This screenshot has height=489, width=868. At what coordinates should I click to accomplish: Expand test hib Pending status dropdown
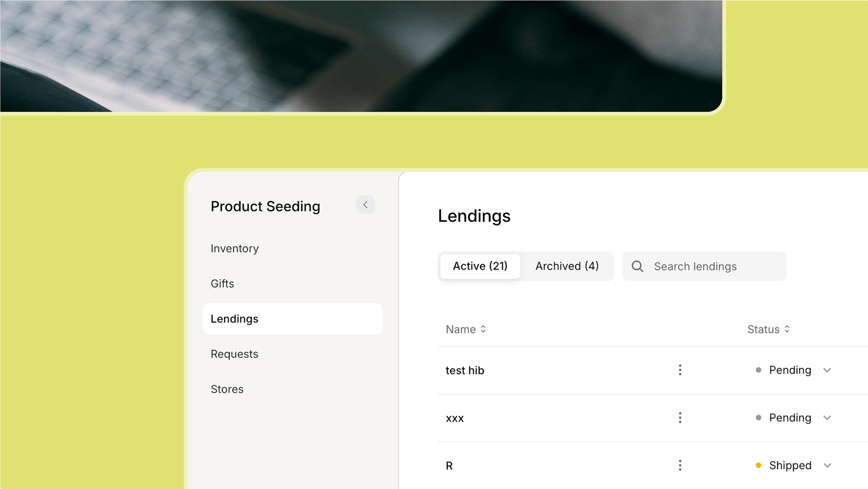click(827, 370)
